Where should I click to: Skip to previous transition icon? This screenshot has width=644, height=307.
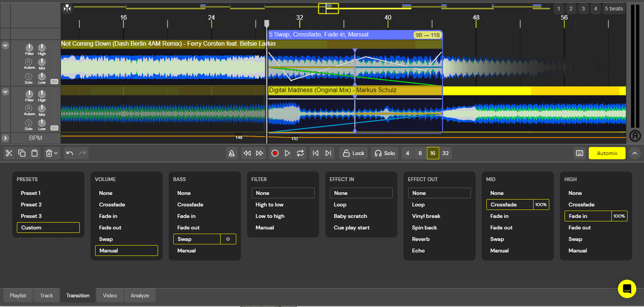(316, 153)
